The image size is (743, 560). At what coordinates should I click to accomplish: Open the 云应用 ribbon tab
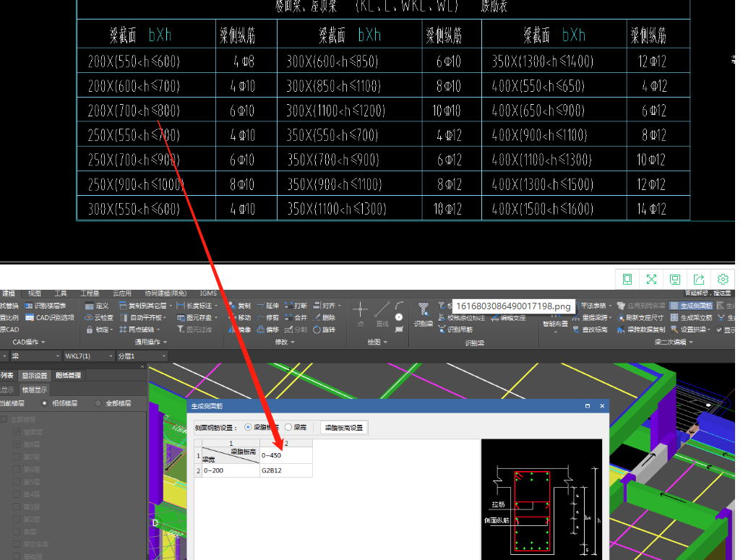[122, 293]
